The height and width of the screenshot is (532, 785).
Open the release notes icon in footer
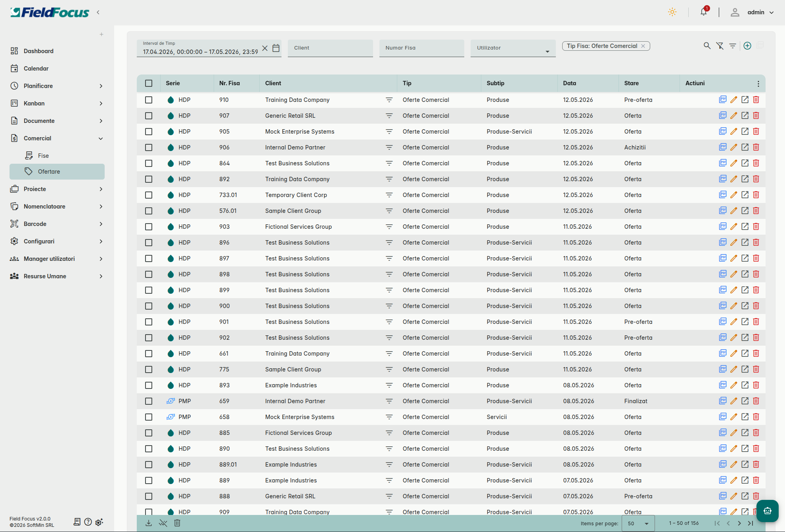pyautogui.click(x=77, y=522)
